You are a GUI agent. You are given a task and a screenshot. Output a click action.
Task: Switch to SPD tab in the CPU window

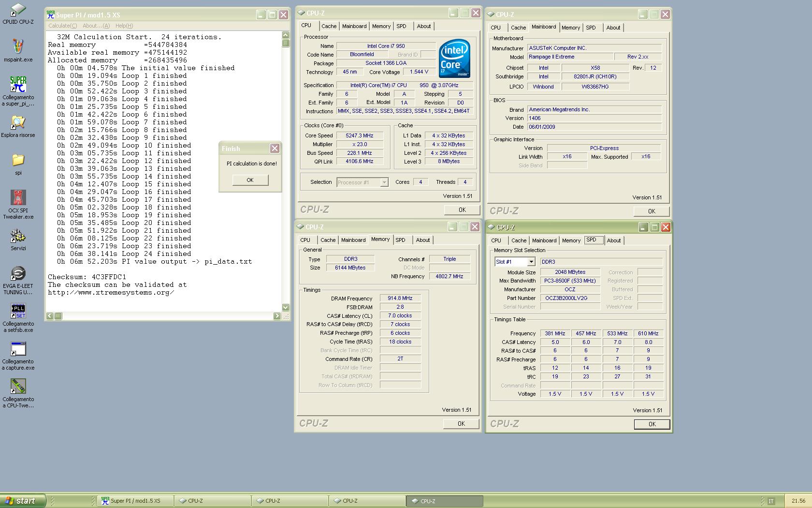click(x=401, y=26)
